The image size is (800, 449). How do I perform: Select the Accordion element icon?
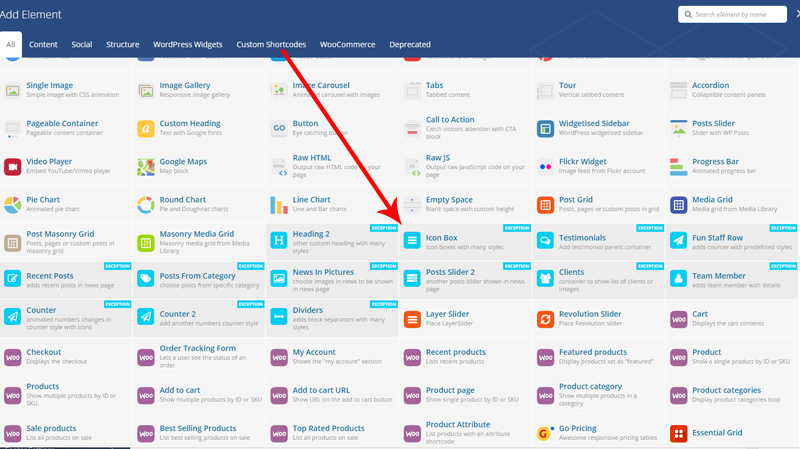pos(678,91)
